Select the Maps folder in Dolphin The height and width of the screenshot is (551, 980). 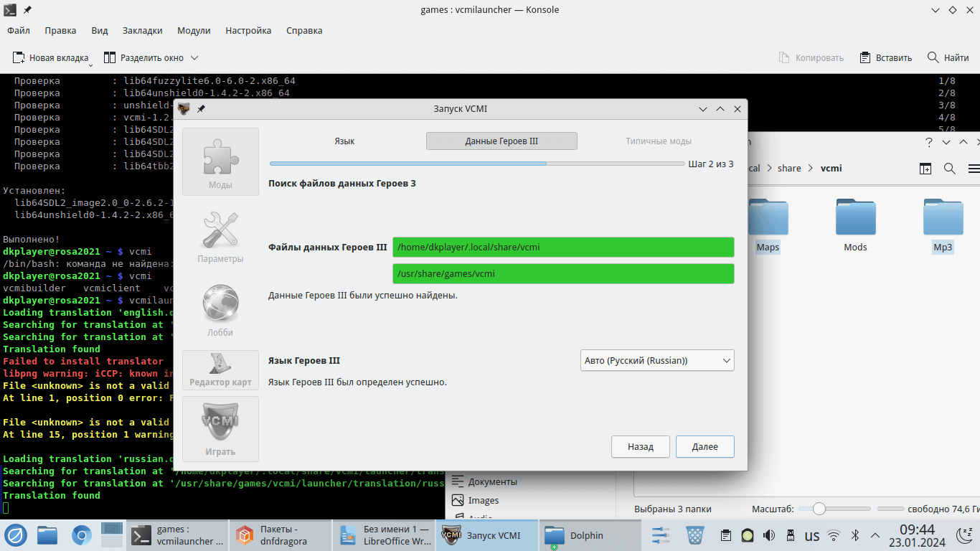click(x=768, y=226)
